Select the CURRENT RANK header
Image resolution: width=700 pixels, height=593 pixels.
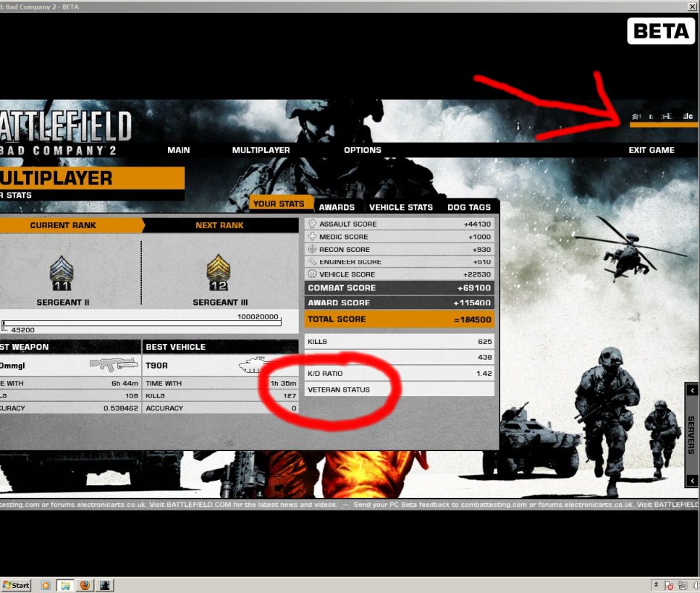(72, 225)
